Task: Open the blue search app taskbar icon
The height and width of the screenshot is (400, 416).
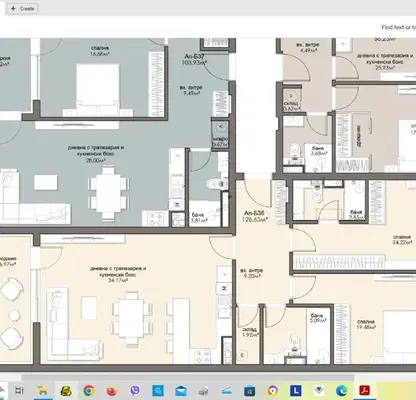Action: [158, 390]
